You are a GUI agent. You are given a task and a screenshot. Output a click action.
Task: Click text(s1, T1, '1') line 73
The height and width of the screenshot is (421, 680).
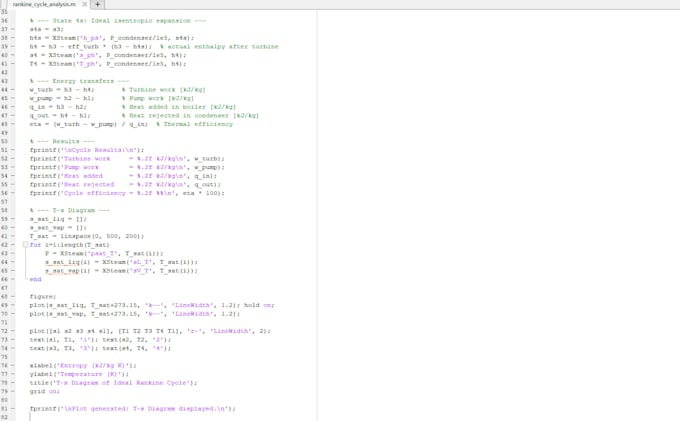coord(100,340)
